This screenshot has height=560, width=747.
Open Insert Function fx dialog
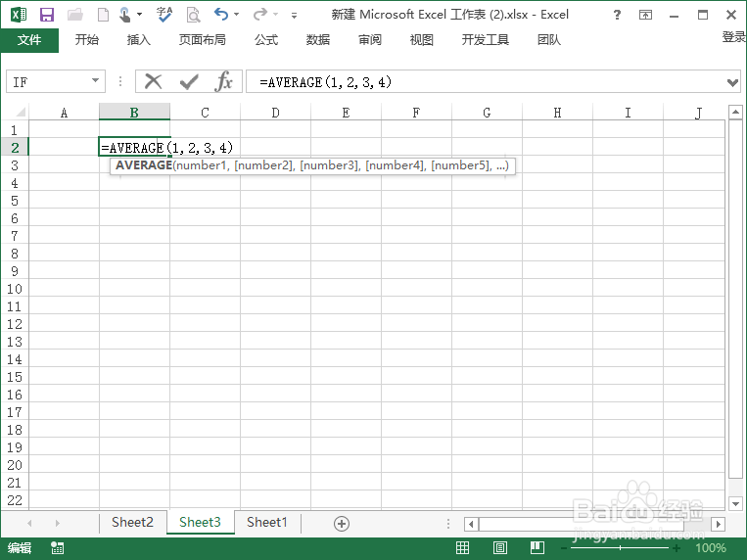(223, 81)
